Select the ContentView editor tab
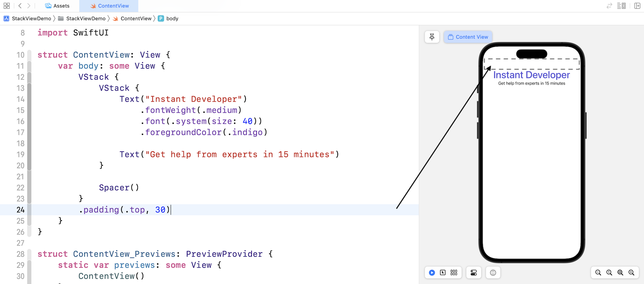Viewport: 644px width, 284px height. pyautogui.click(x=109, y=6)
